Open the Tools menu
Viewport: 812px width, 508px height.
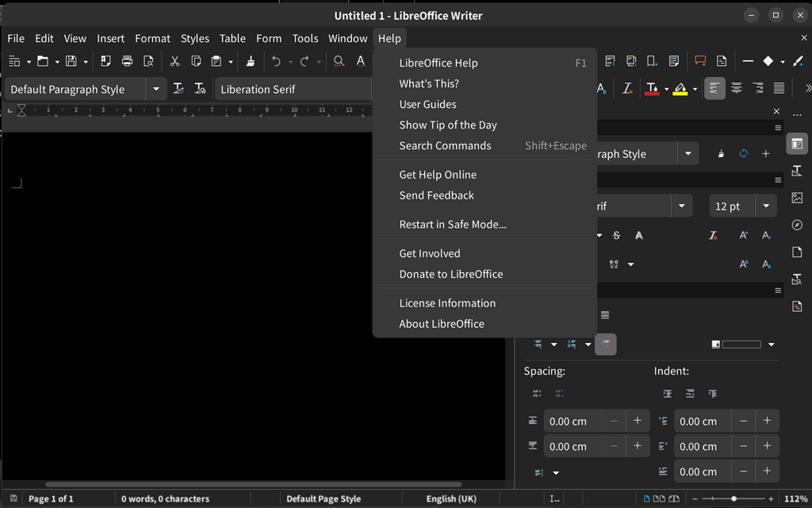305,38
